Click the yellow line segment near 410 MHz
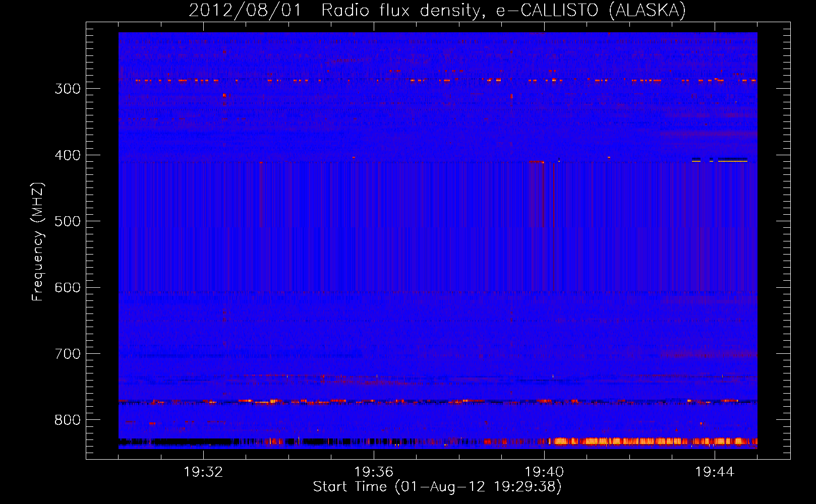This screenshot has width=816, height=504. click(x=732, y=161)
